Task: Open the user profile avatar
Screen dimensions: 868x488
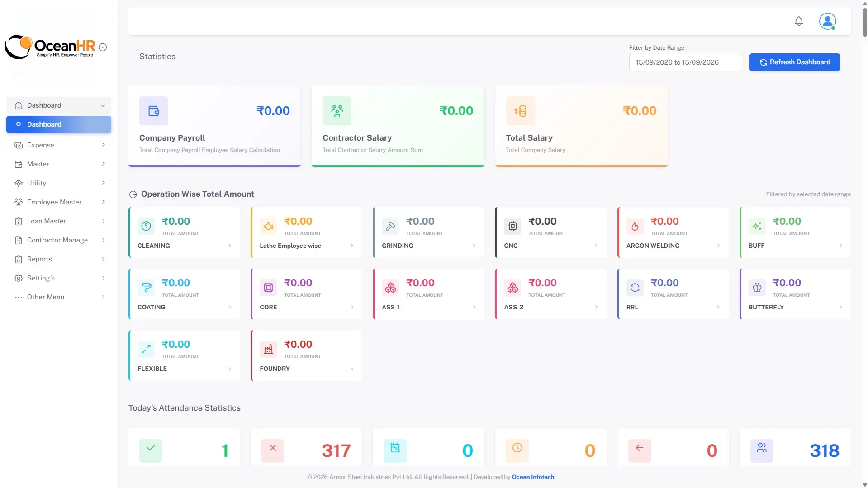Action: coord(827,21)
